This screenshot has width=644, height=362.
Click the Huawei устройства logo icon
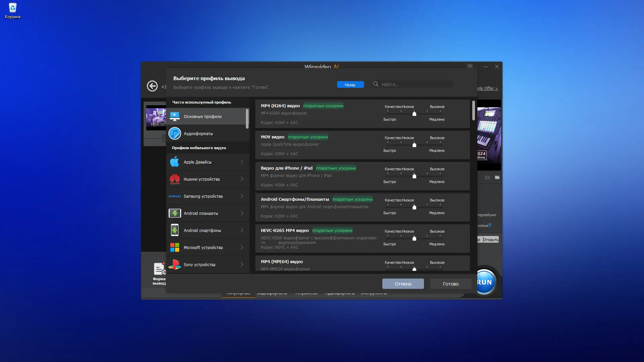tap(174, 179)
